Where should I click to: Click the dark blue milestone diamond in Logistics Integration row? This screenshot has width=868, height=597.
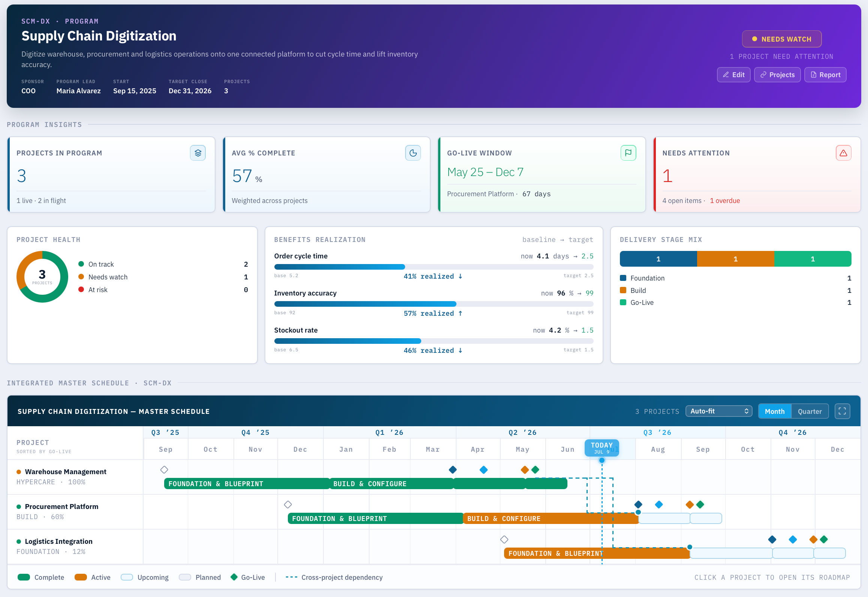tap(772, 539)
